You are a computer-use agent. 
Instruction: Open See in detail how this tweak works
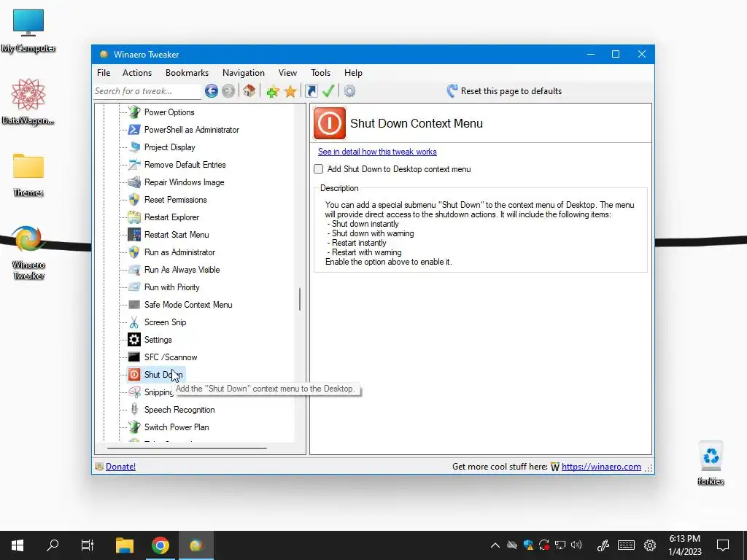pyautogui.click(x=377, y=152)
